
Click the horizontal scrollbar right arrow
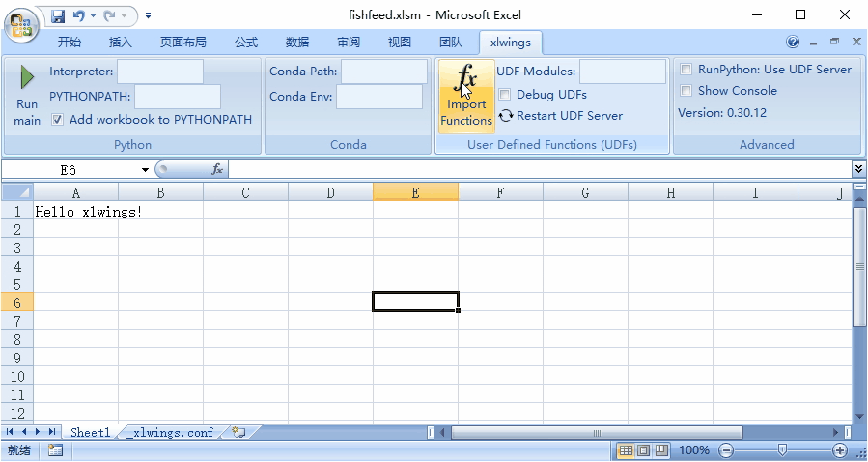[x=836, y=433]
